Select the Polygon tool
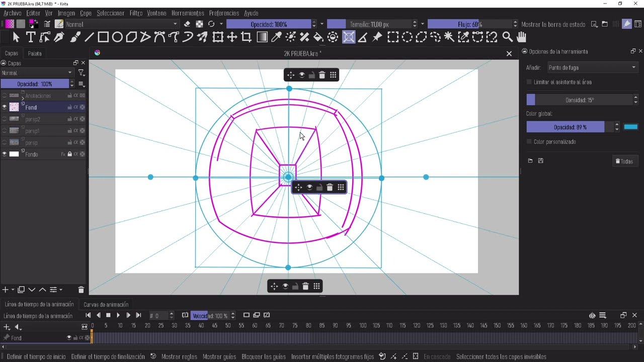 131,37
